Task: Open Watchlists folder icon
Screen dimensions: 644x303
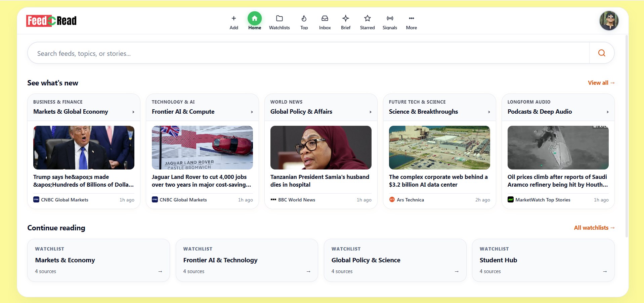Action: pos(279,18)
